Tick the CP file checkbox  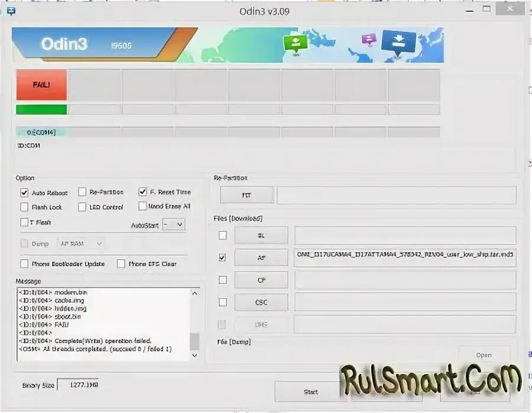click(x=223, y=280)
